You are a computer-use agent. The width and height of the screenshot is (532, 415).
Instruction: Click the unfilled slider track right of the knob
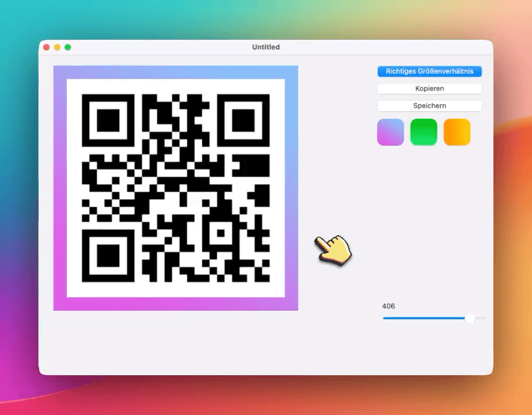click(481, 318)
